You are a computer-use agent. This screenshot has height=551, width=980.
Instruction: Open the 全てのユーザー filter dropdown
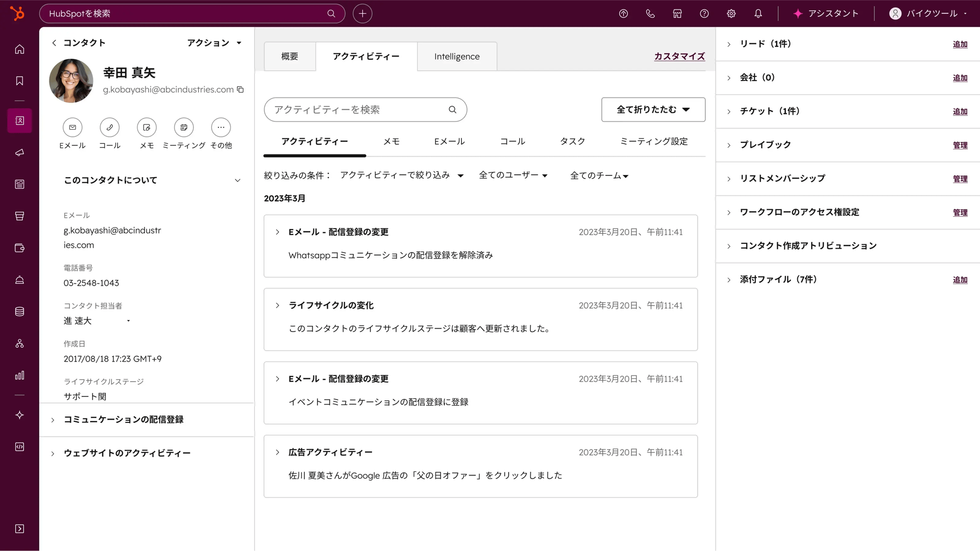pyautogui.click(x=513, y=175)
